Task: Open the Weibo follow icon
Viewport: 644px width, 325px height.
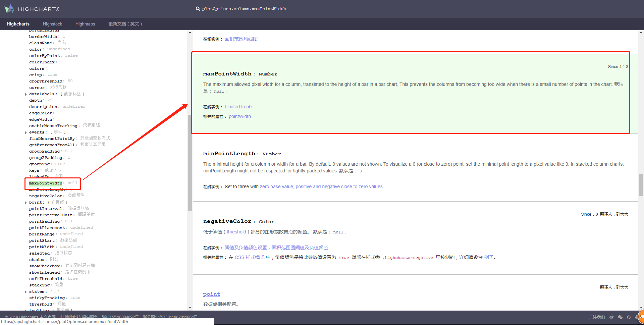Action: [611, 317]
